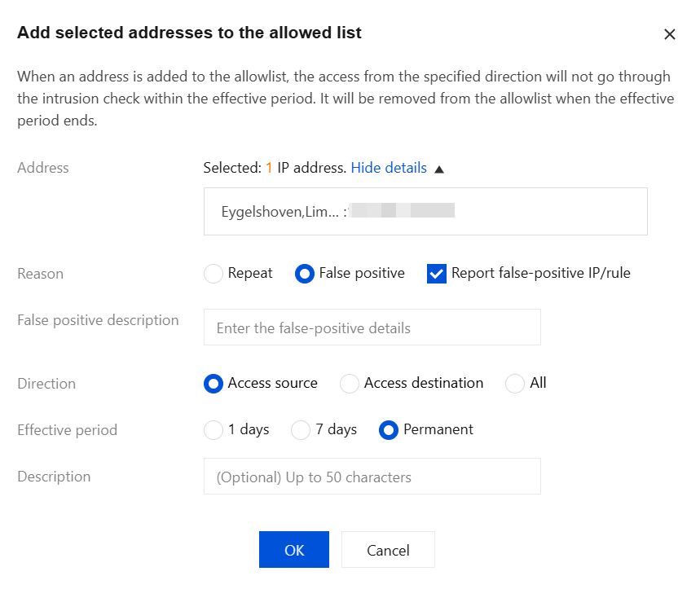The width and height of the screenshot is (700, 589).
Task: Click the Eygelshoven,Lim... location text
Action: coord(280,212)
